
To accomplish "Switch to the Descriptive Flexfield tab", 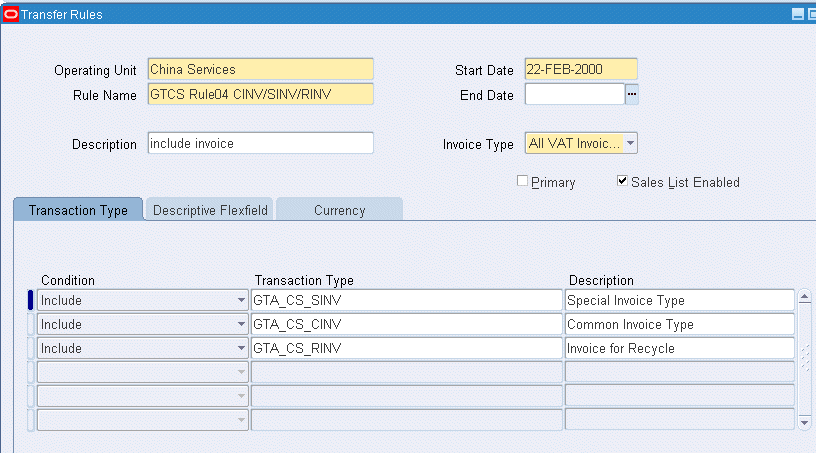I will [210, 210].
